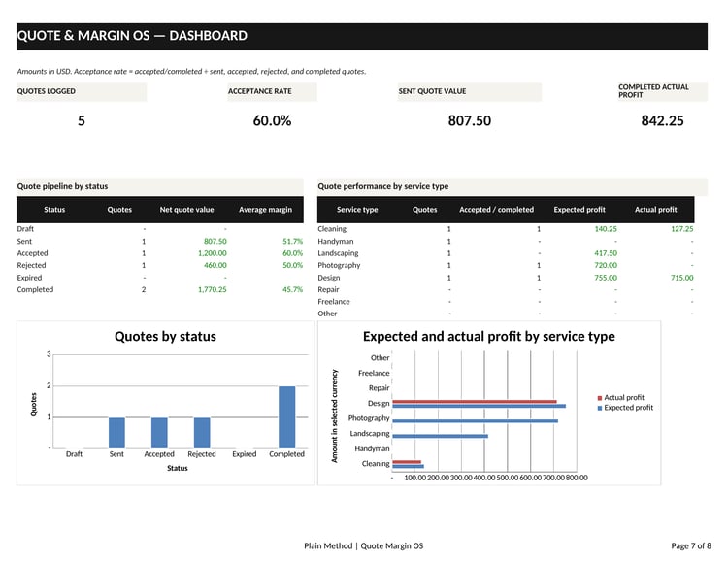Click the Quotes by status chart title
Screen dimensions: 728x562
[x=165, y=336]
